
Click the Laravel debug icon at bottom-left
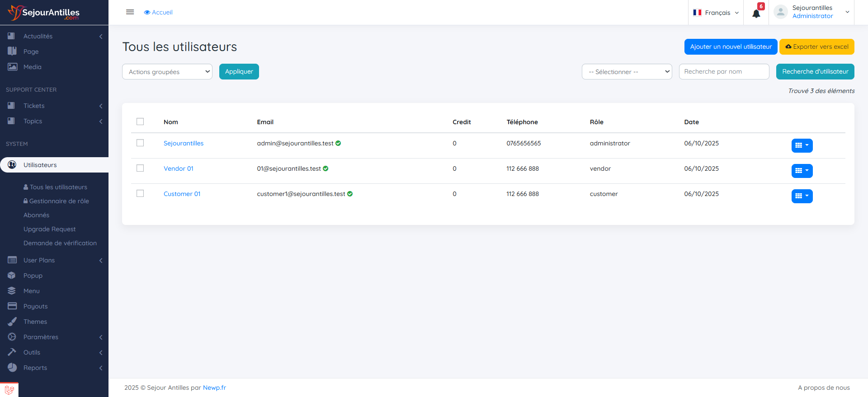(x=9, y=390)
